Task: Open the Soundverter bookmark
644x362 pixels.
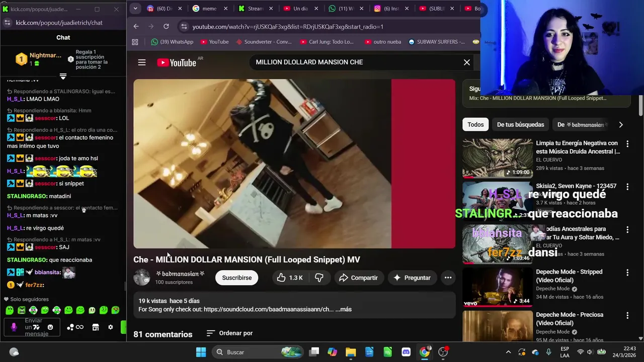Action: click(264, 42)
